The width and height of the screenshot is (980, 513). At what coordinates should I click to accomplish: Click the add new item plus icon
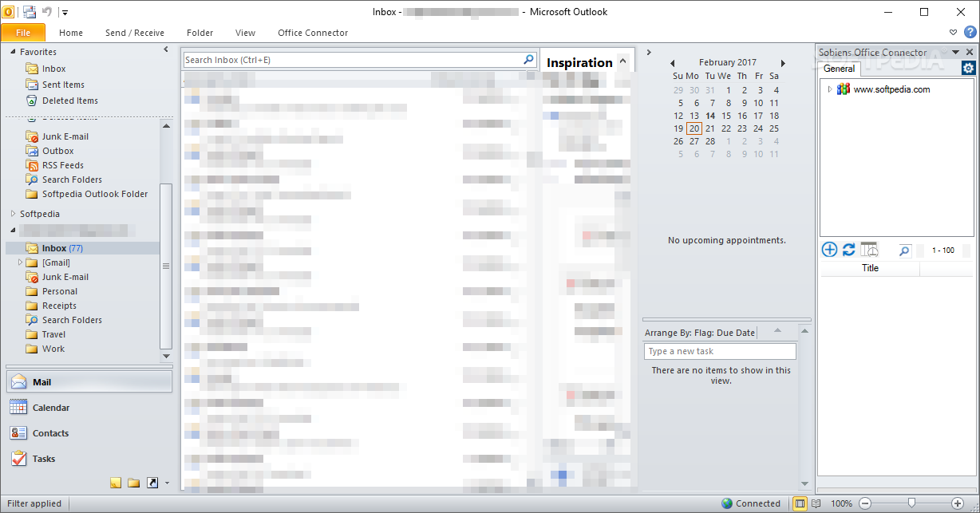click(830, 250)
